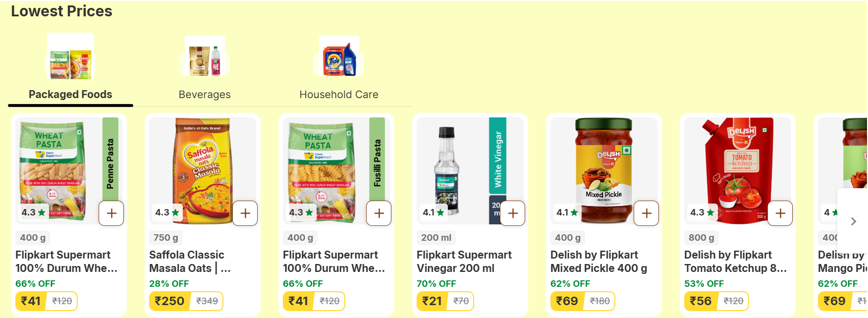Add Tomato Ketchup using plus icon
The height and width of the screenshot is (318, 868).
[x=780, y=213]
